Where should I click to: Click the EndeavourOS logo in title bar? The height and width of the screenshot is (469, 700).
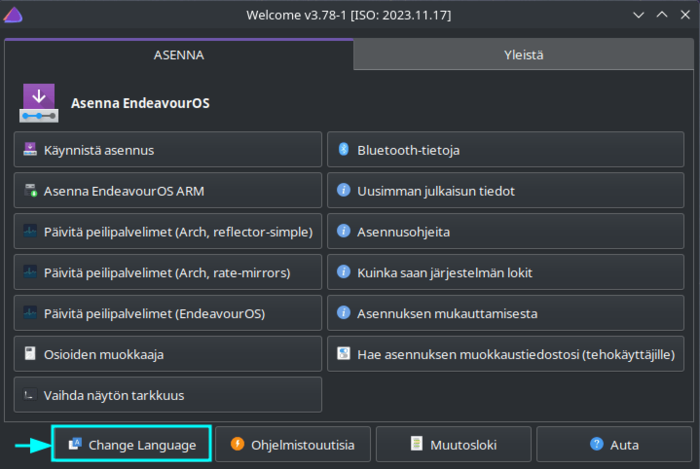pyautogui.click(x=14, y=15)
